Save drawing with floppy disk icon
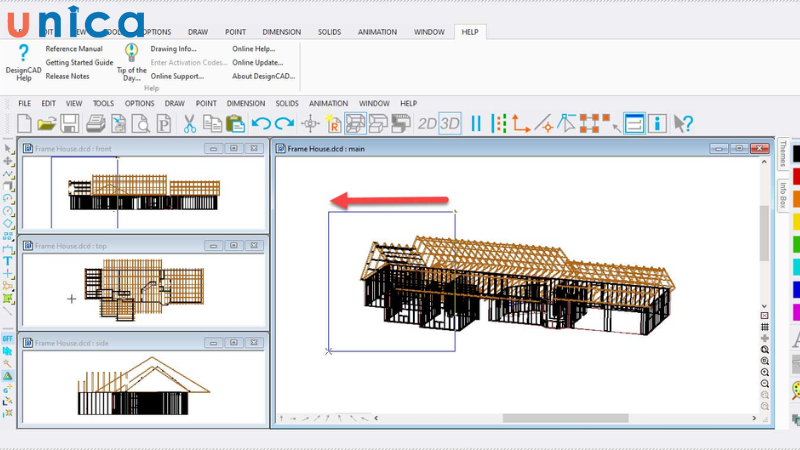 69,124
